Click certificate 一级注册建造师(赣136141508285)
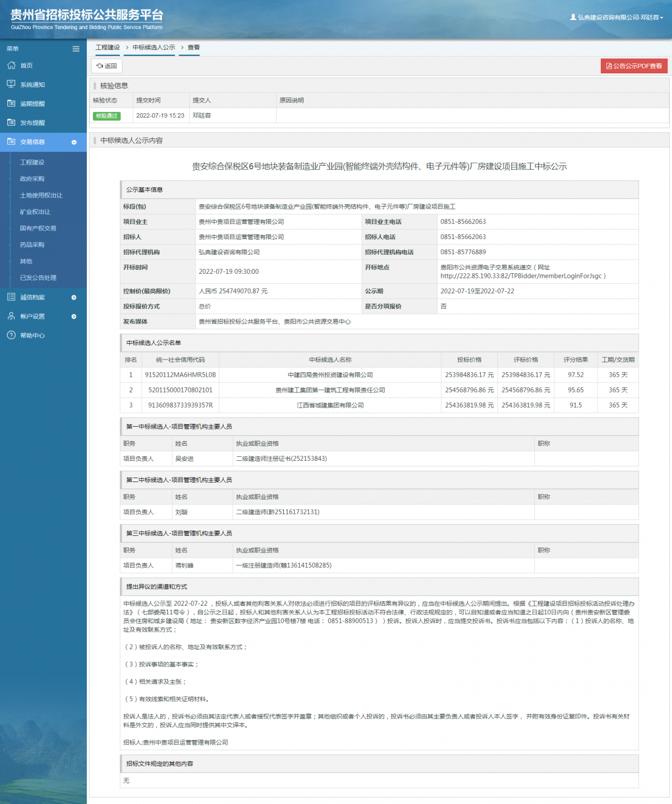Screen dimensions: 672x804 284,565
